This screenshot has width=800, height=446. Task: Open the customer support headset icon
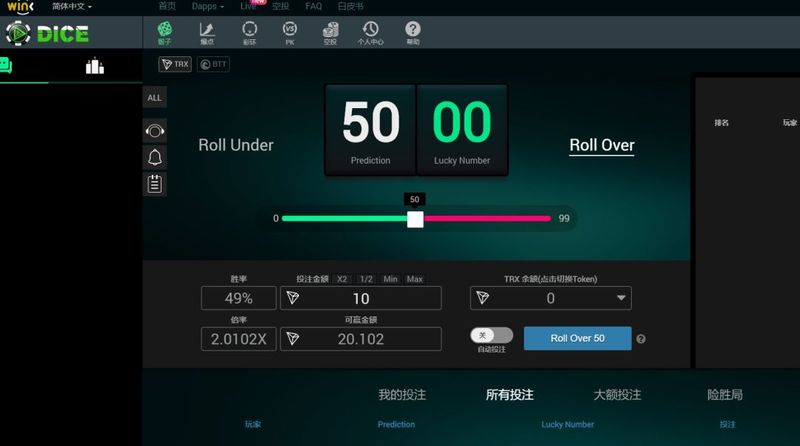[x=155, y=131]
